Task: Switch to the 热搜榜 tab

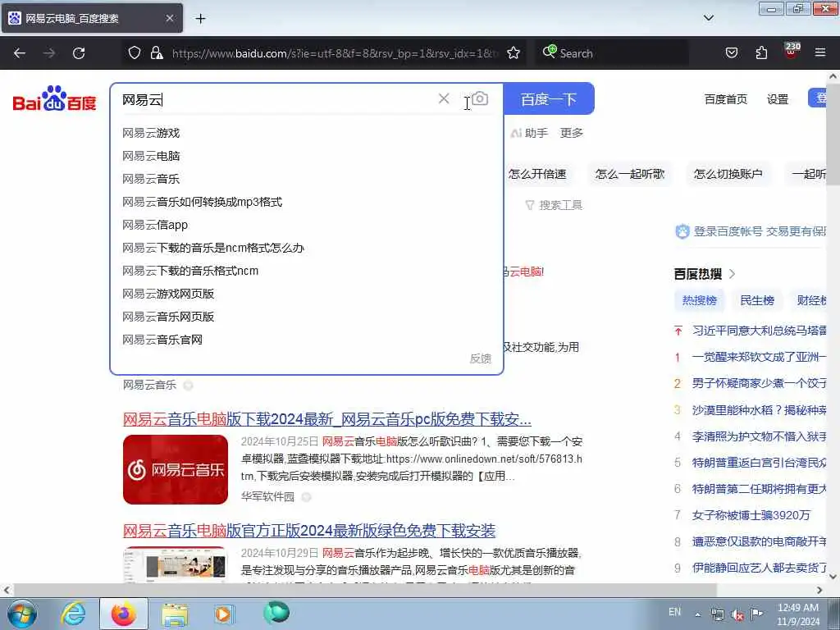Action: (x=699, y=300)
